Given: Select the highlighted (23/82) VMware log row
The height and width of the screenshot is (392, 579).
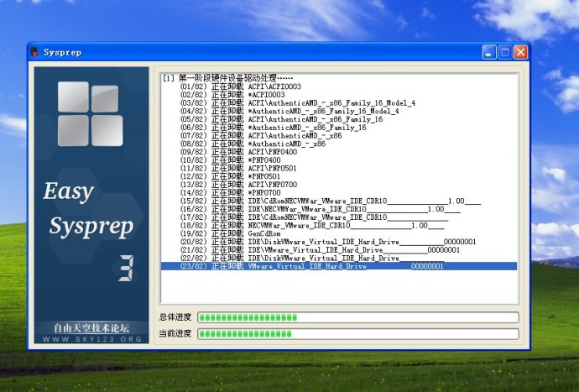Looking at the screenshot, I should (339, 266).
